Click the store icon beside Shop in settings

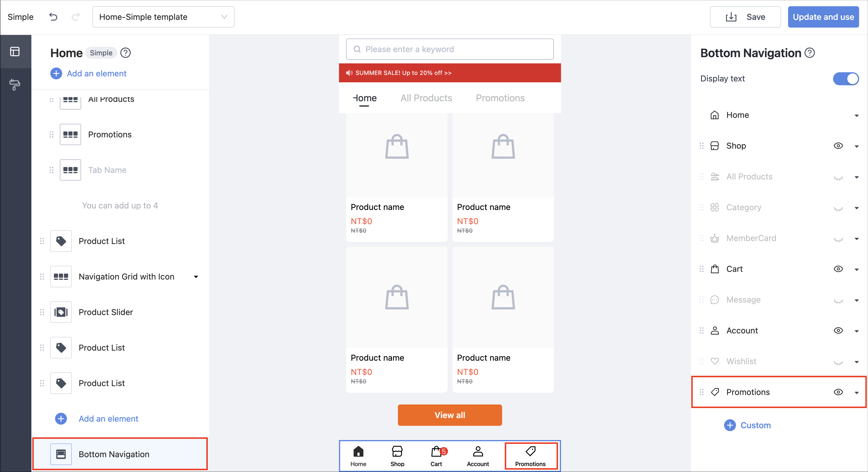(x=715, y=146)
